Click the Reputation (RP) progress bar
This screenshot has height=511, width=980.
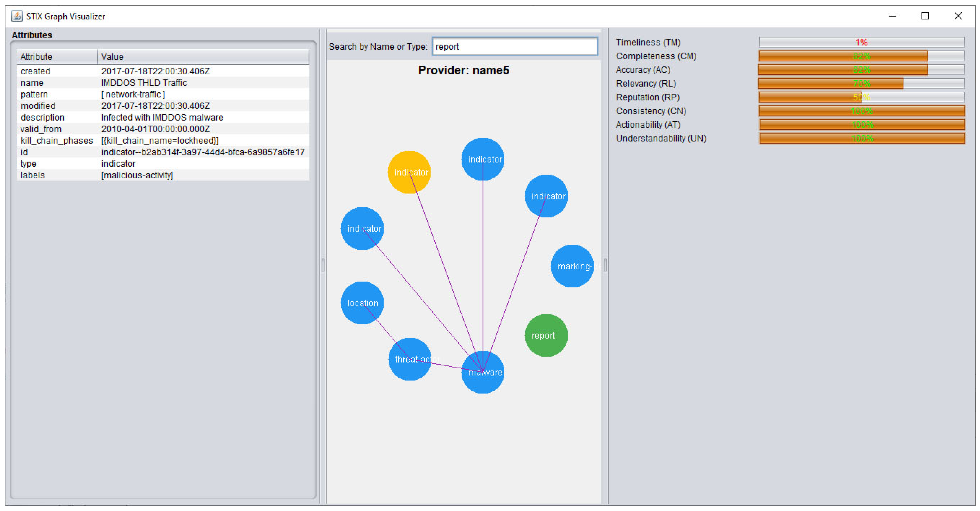point(861,97)
